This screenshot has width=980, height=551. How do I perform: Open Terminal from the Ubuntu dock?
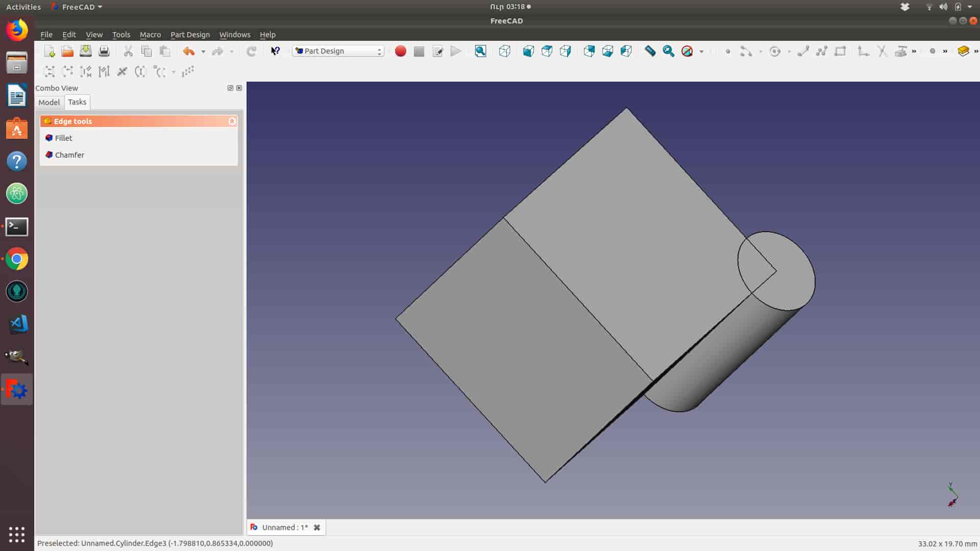coord(17,227)
